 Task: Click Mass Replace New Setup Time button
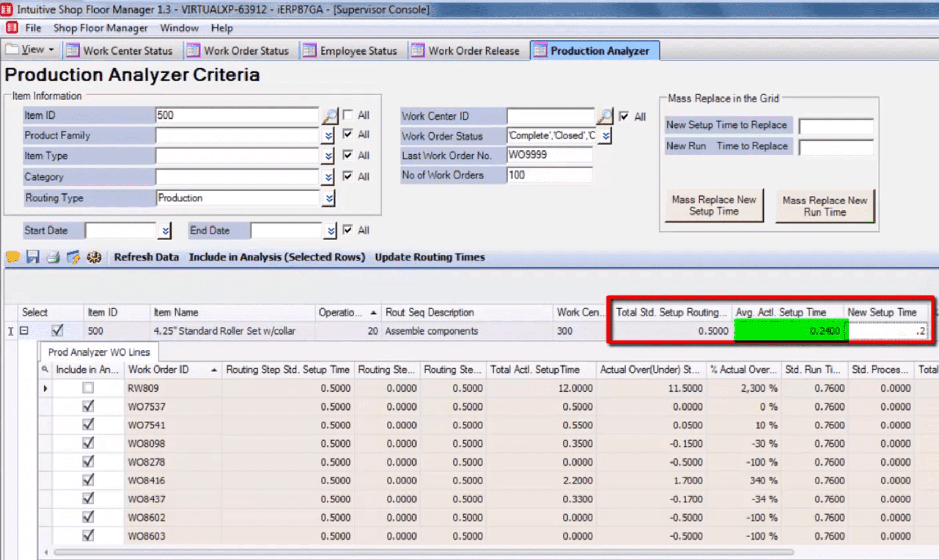pyautogui.click(x=713, y=206)
